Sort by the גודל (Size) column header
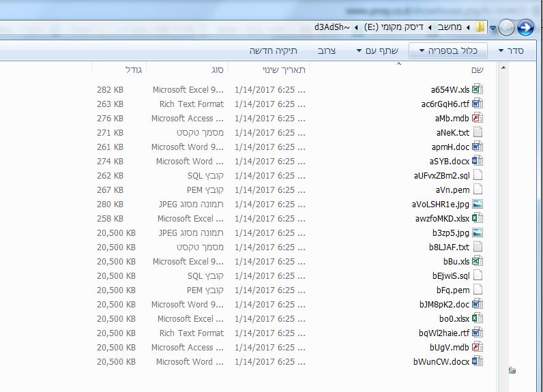Image resolution: width=543 pixels, height=392 pixels. coord(119,70)
